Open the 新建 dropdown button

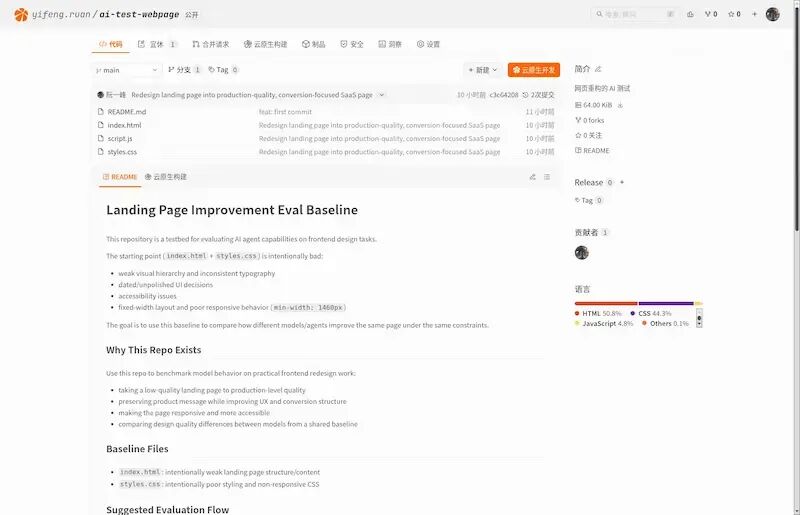click(483, 70)
